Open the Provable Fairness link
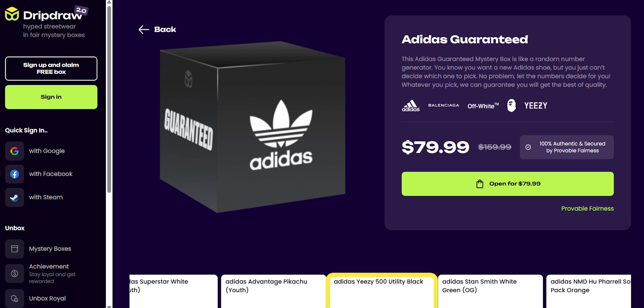 point(587,209)
